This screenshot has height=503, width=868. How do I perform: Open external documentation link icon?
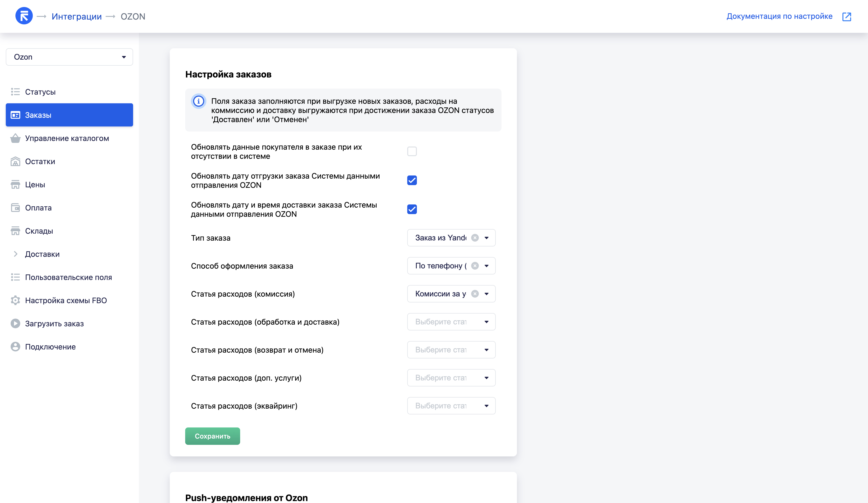pyautogui.click(x=846, y=17)
